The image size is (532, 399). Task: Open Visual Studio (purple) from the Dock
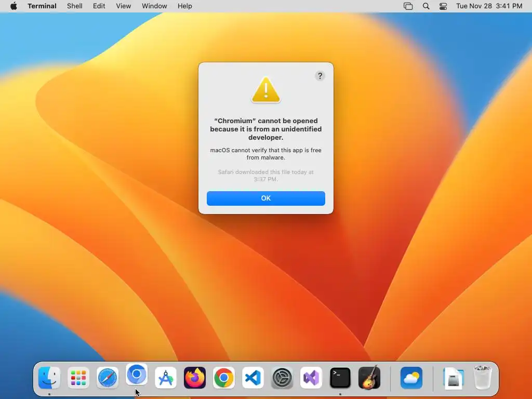pos(311,378)
